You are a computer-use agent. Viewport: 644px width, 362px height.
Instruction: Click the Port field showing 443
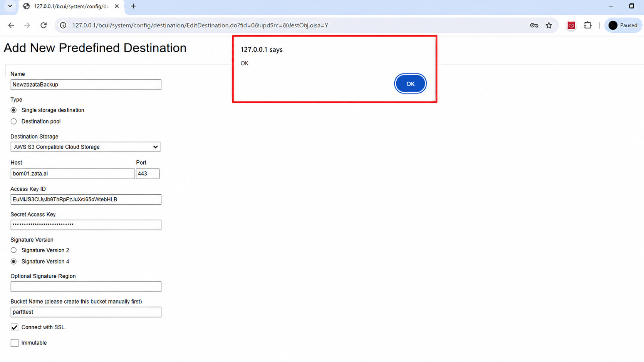coord(148,173)
